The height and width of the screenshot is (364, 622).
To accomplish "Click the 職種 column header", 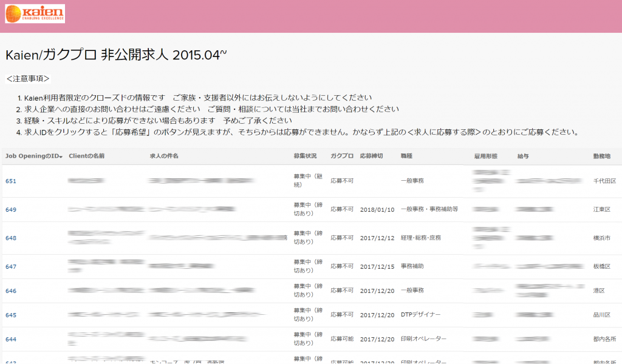I will [406, 156].
